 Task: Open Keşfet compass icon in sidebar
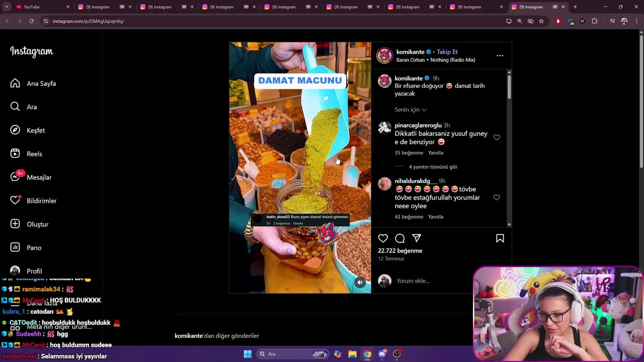tap(15, 130)
